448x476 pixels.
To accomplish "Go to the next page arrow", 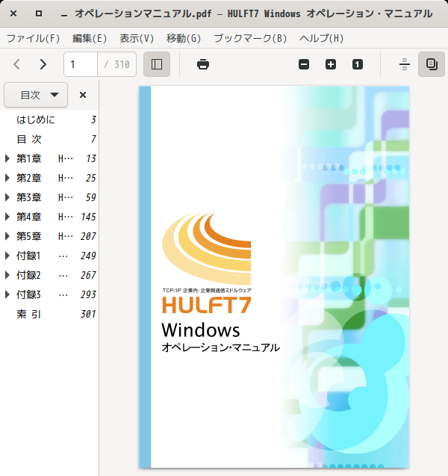I will 43,64.
